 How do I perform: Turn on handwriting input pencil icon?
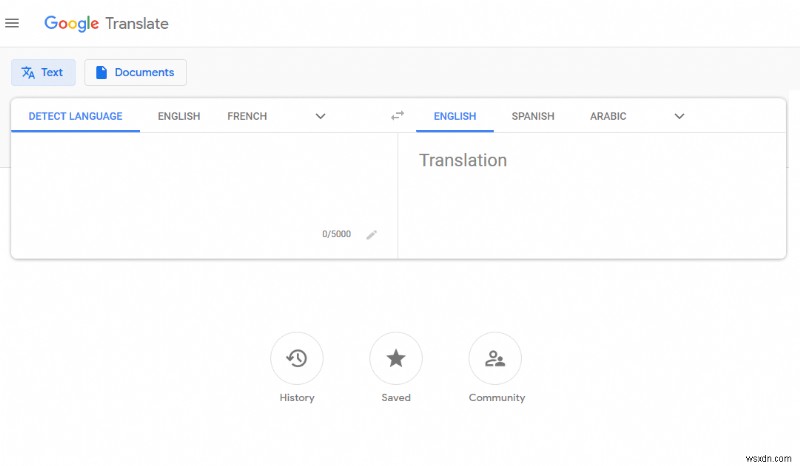(x=371, y=235)
